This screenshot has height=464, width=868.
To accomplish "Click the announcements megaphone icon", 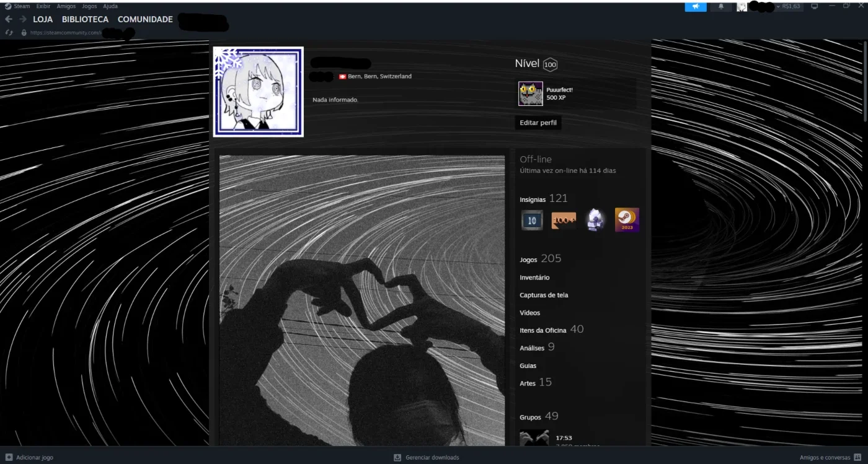I will tap(696, 6).
